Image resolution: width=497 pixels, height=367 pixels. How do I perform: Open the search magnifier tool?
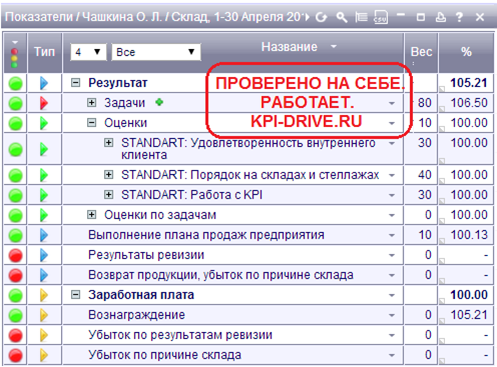click(341, 17)
